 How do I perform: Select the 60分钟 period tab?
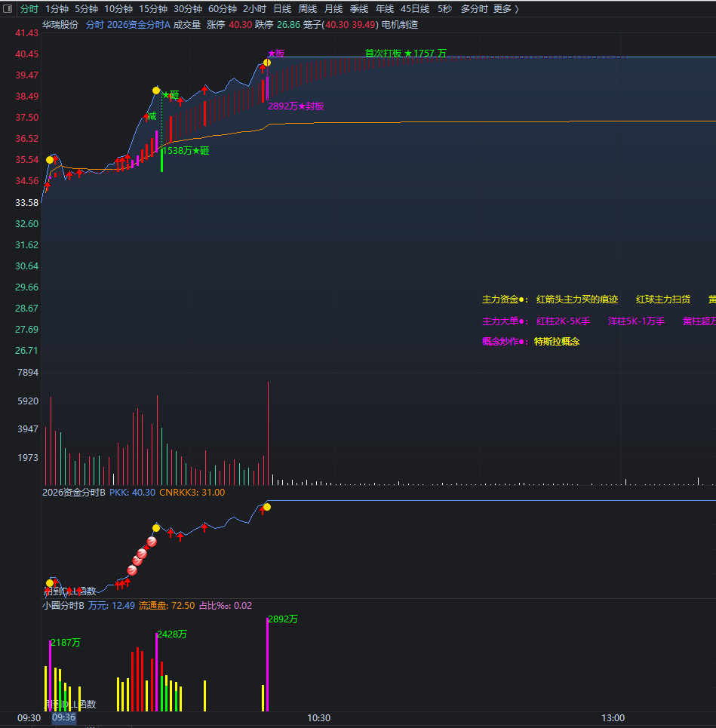[223, 9]
